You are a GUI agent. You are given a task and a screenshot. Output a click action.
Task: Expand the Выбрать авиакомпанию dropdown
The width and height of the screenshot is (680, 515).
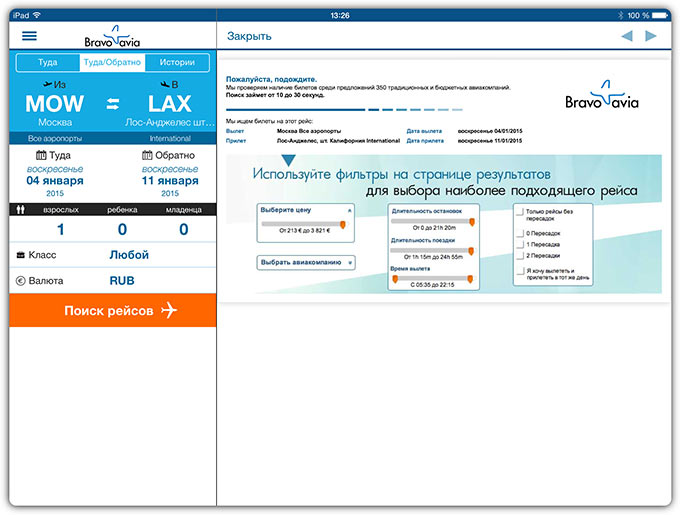click(x=306, y=263)
